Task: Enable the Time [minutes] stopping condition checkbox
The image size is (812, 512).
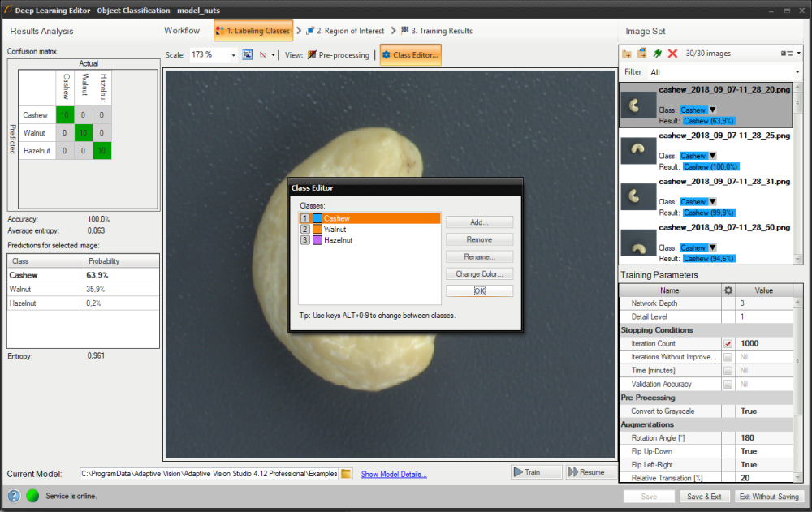Action: point(728,371)
